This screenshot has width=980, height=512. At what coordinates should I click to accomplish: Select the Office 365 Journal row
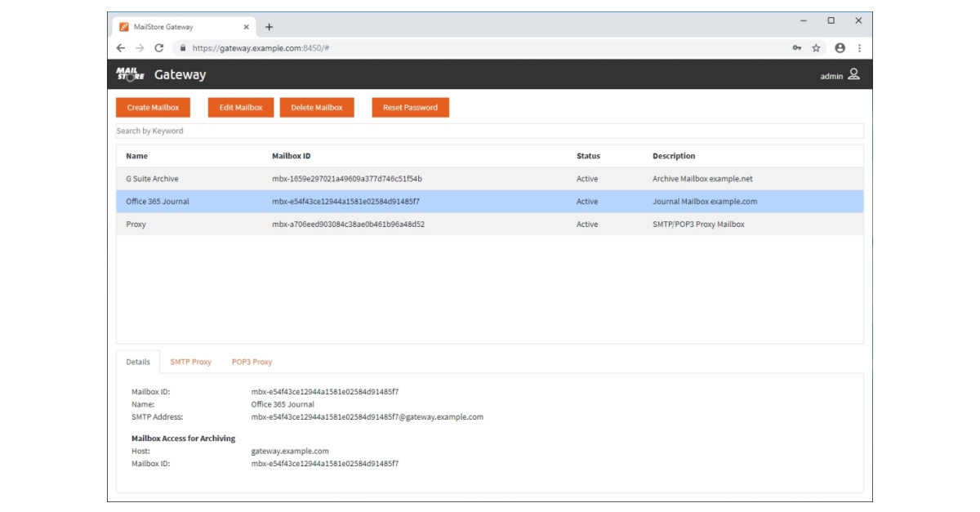pos(489,202)
